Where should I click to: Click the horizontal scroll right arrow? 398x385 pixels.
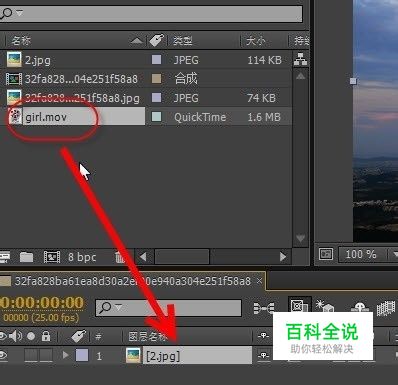point(283,257)
